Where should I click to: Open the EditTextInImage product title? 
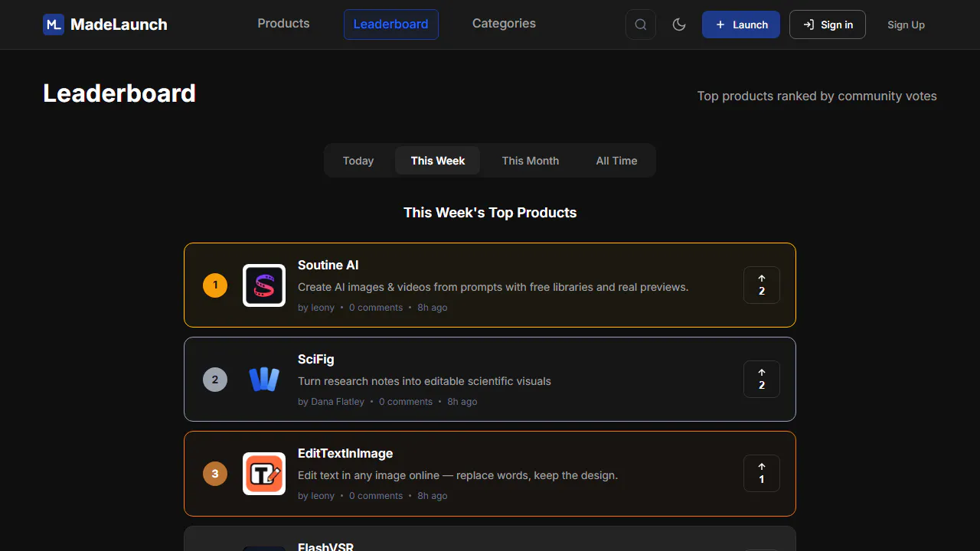click(x=345, y=453)
